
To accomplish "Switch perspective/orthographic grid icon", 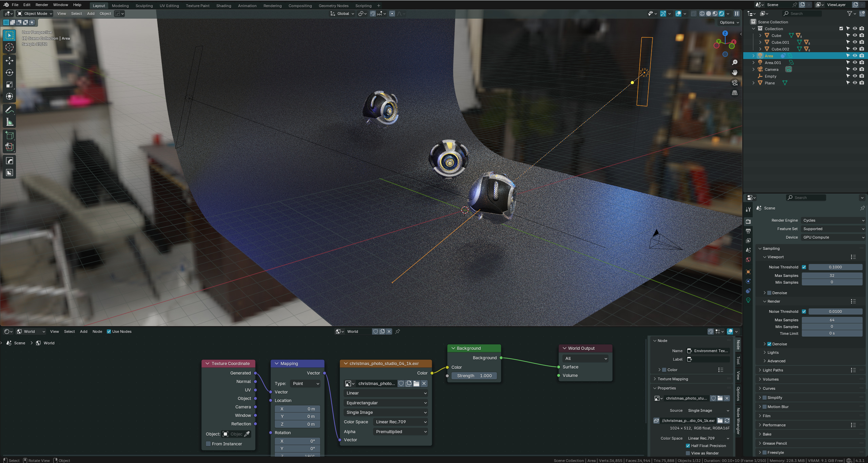I will (x=735, y=93).
